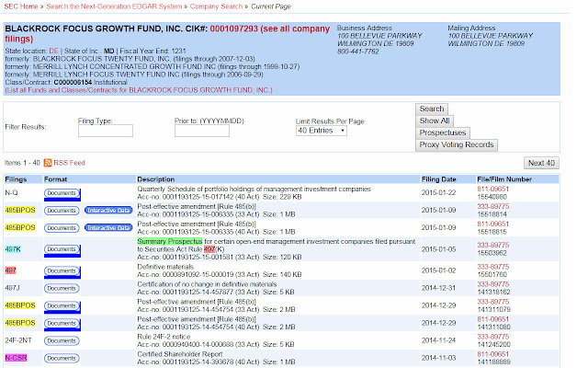Open Documents for the 24F-2NT filing
Screen dimensions: 588x368
(x=62, y=341)
